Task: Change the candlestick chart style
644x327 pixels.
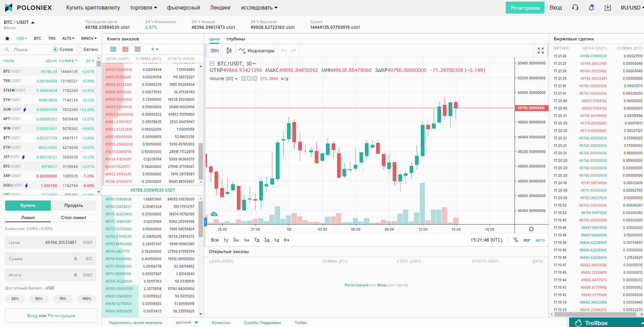Action: 229,51
